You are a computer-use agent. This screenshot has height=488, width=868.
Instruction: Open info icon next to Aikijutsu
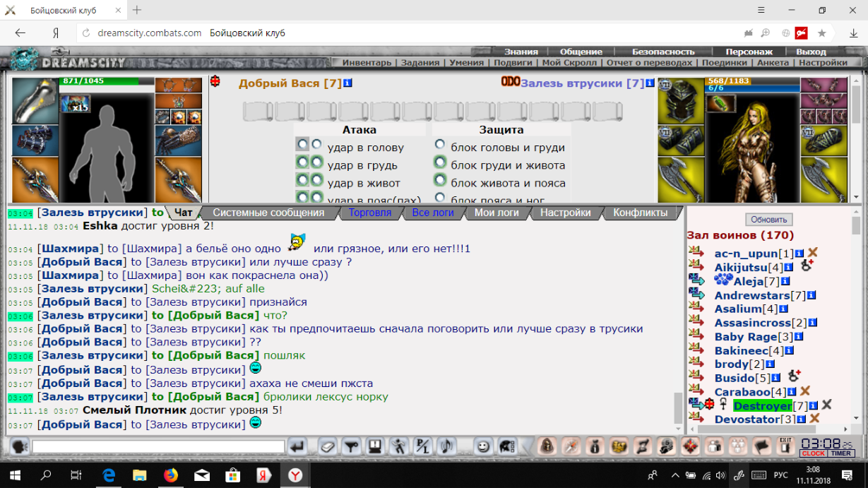pyautogui.click(x=788, y=267)
